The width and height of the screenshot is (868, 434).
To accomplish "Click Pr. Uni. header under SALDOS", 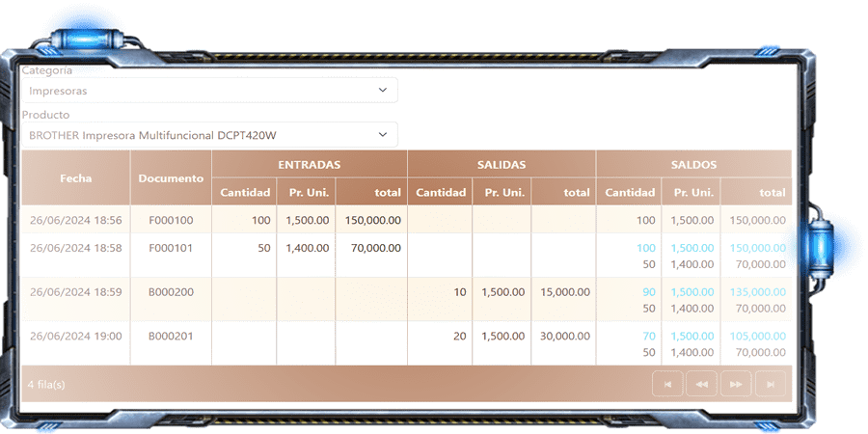I will click(x=691, y=192).
